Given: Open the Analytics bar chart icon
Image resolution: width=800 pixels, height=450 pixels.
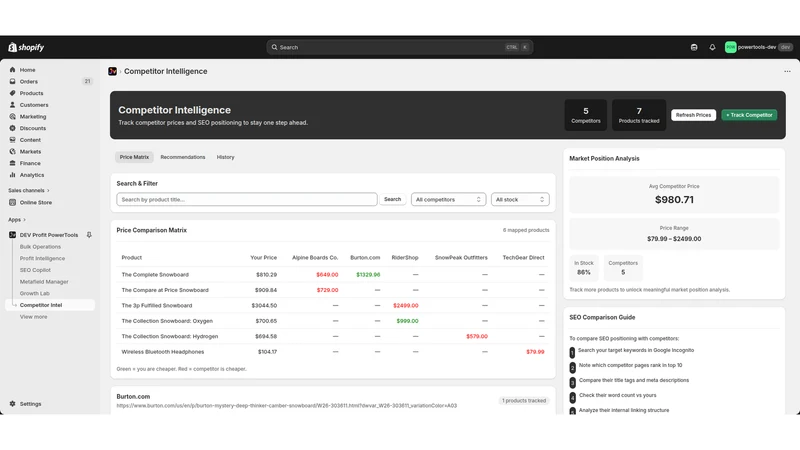Looking at the screenshot, I should click(x=13, y=175).
